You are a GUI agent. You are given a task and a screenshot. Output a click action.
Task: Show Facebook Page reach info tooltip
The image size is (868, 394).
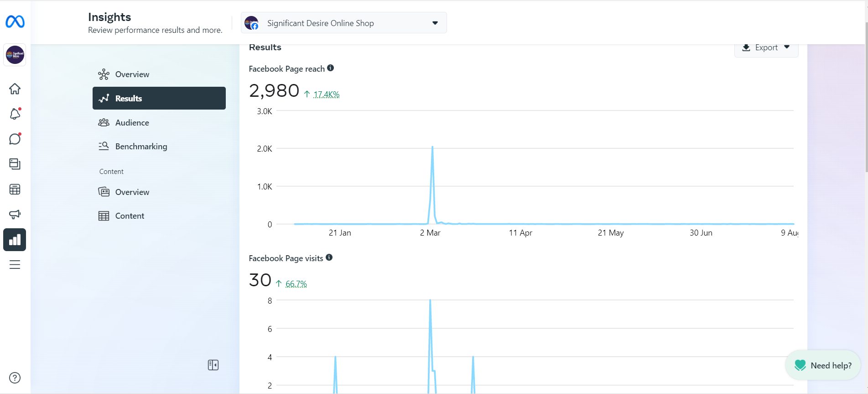[x=331, y=68]
